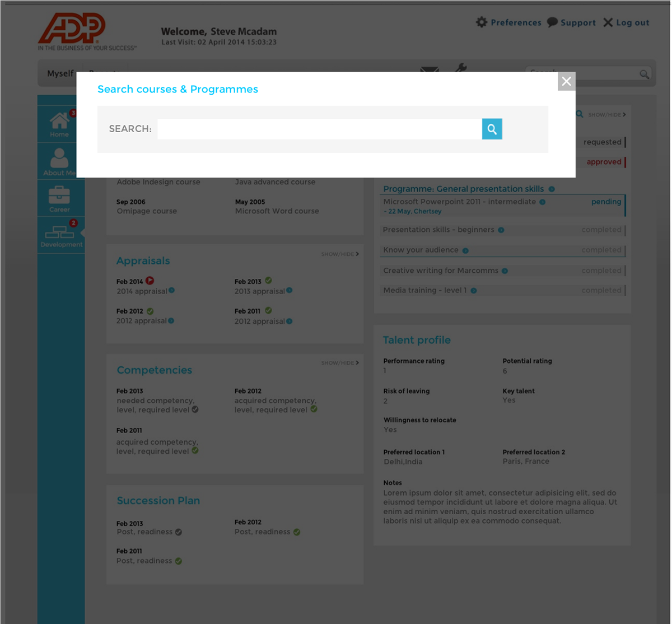The height and width of the screenshot is (624, 672).
Task: Click green check icon next to Feb 2011 appraisal
Action: coord(268,310)
